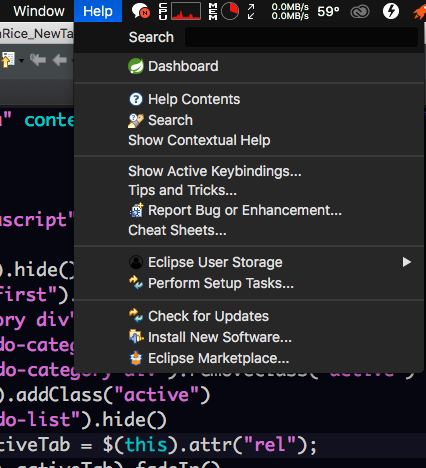The width and height of the screenshot is (426, 468).
Task: Click the flashlight Search help icon
Action: [136, 120]
